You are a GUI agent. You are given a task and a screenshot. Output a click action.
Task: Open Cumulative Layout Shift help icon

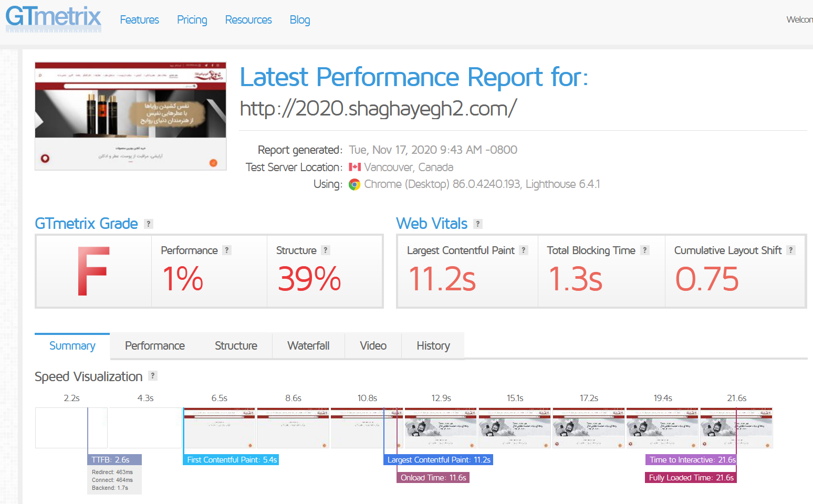pos(791,250)
